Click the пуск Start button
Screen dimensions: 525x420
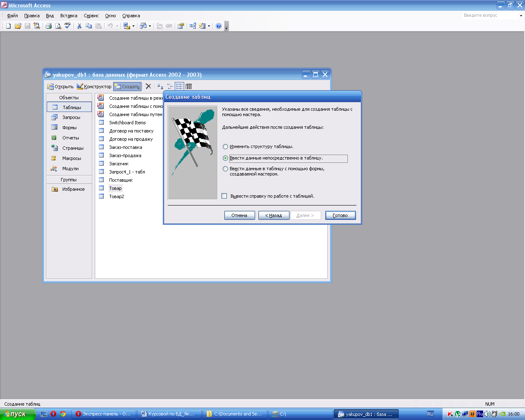18,414
